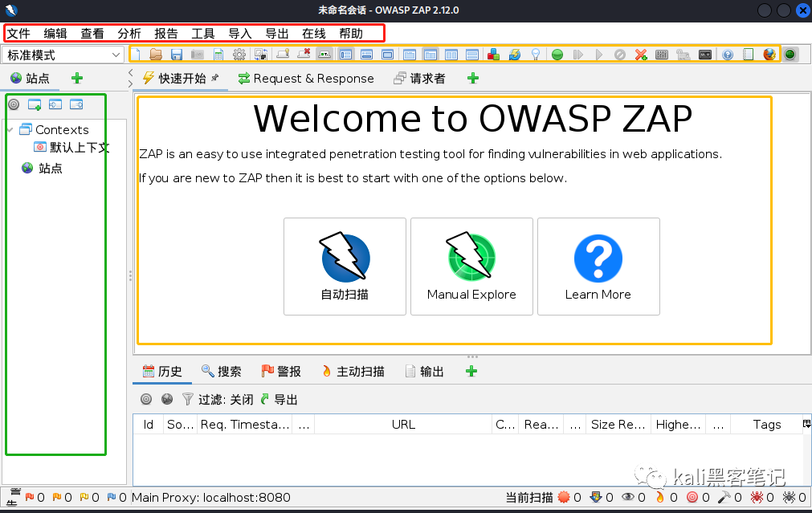Persist session using the floppy disk icon

(177, 55)
